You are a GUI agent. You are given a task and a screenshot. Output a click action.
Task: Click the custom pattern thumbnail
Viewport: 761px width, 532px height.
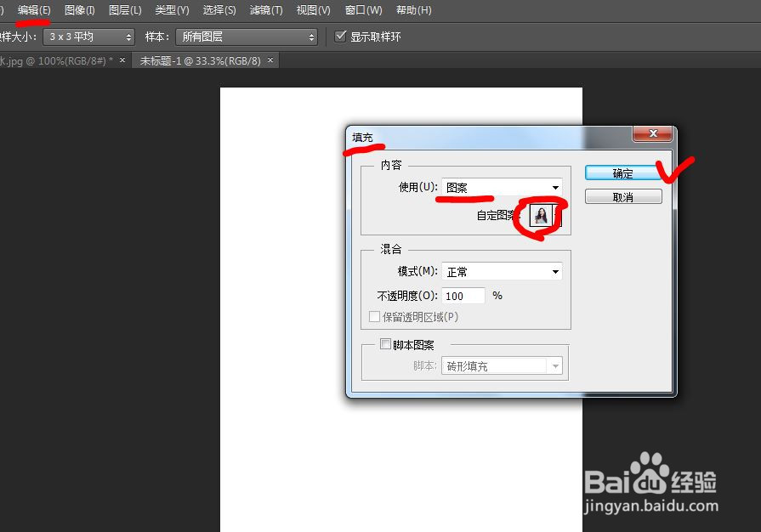pyautogui.click(x=542, y=215)
